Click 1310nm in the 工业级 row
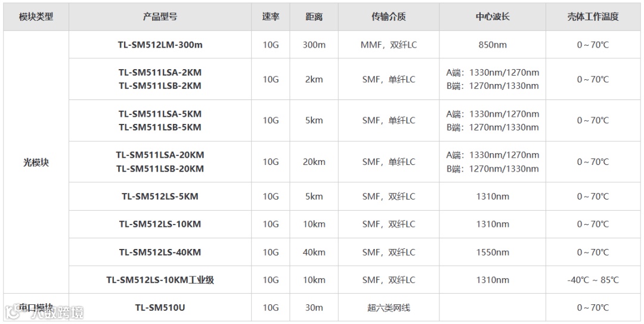Image resolution: width=644 pixels, height=324 pixels. point(493,280)
